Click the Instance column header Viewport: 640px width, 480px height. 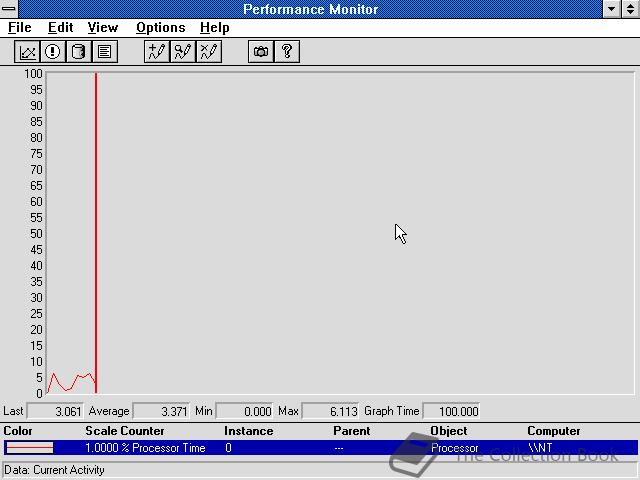pyautogui.click(x=249, y=431)
